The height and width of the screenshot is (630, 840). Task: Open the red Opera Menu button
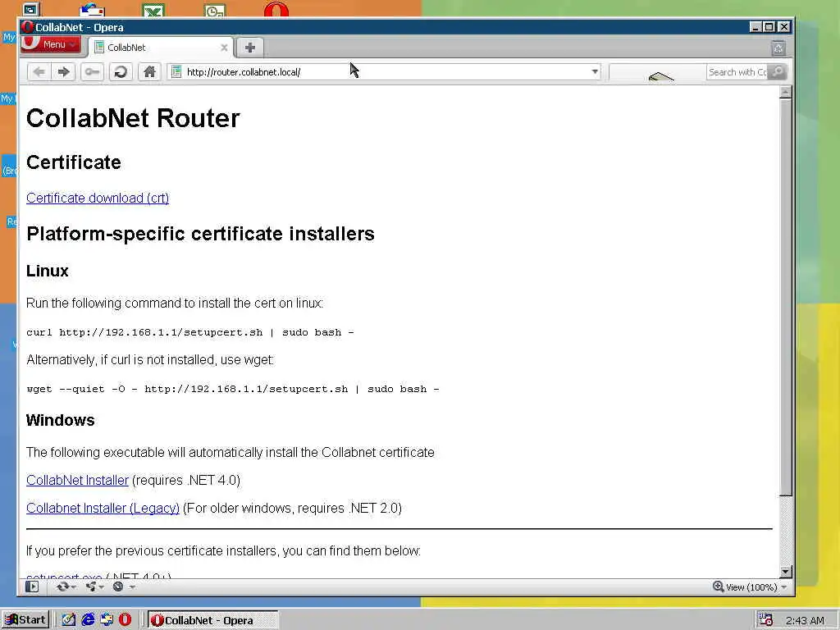(51, 44)
